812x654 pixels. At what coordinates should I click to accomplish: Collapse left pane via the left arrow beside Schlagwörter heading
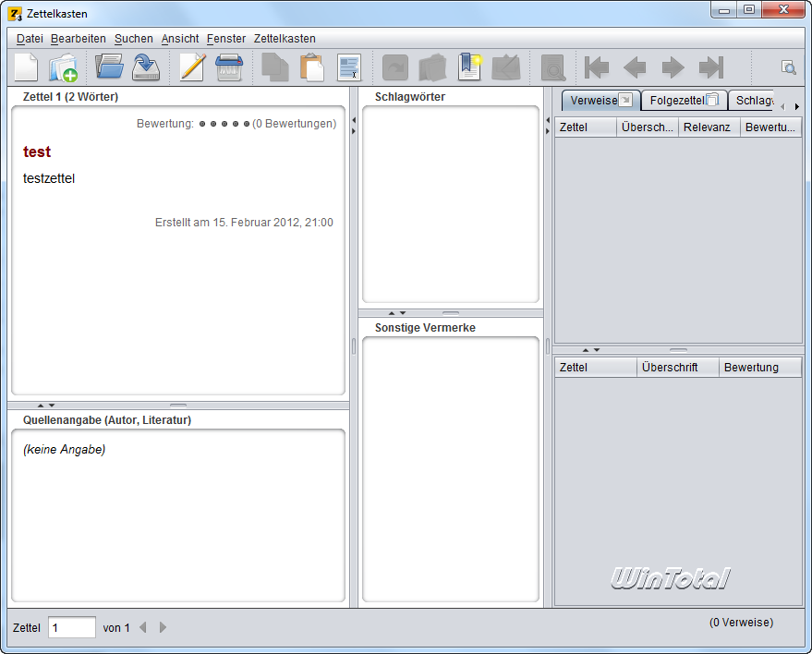(354, 120)
